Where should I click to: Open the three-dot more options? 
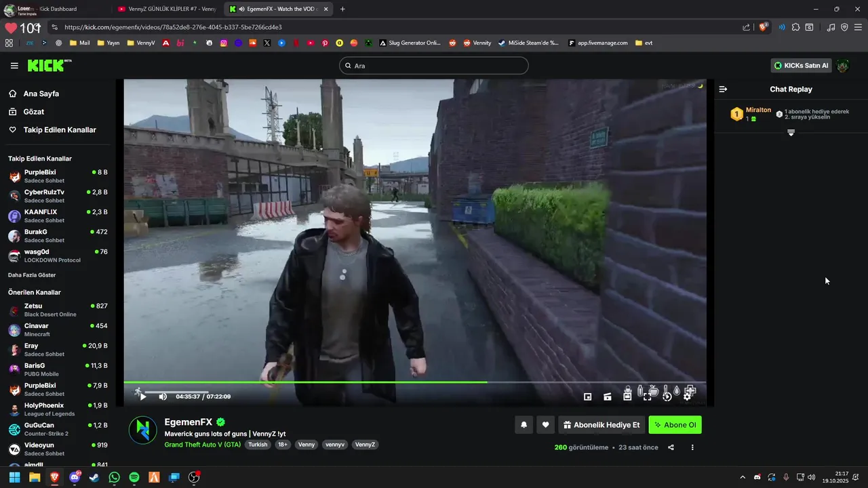coord(692,447)
